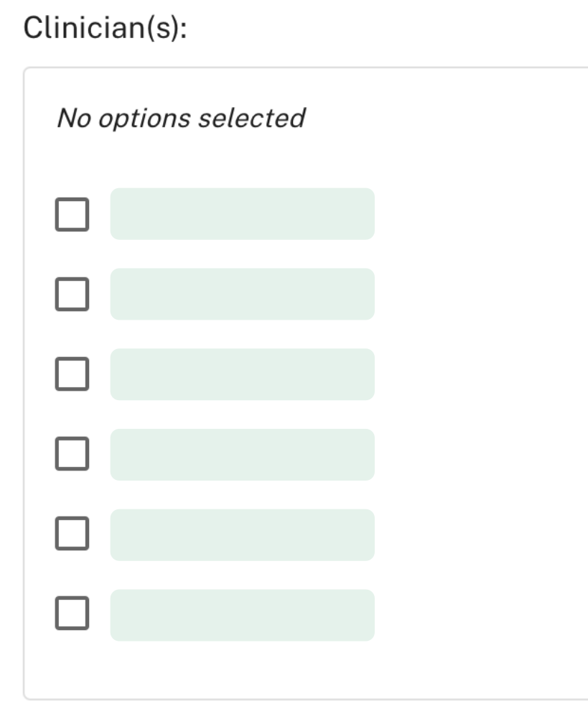Click the word "selected" in the status text
Image resolution: width=588 pixels, height=727 pixels.
251,118
